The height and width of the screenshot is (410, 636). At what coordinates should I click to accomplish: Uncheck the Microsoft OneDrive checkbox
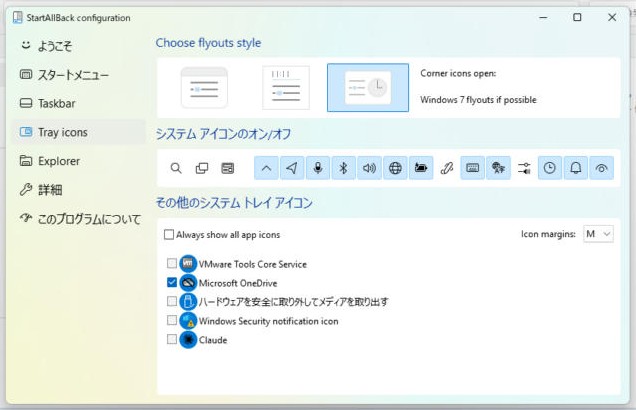click(172, 282)
